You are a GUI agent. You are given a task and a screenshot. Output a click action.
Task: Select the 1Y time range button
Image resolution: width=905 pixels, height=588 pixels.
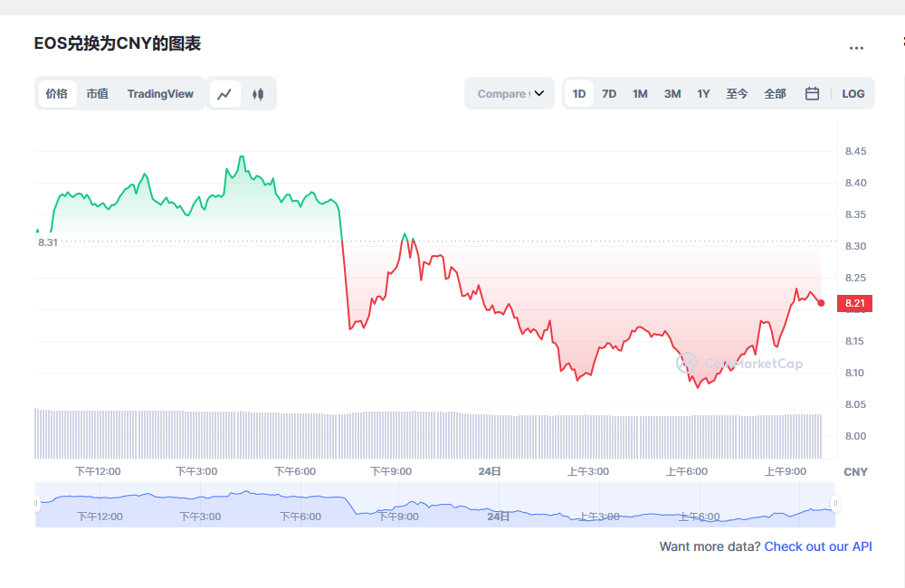[703, 93]
